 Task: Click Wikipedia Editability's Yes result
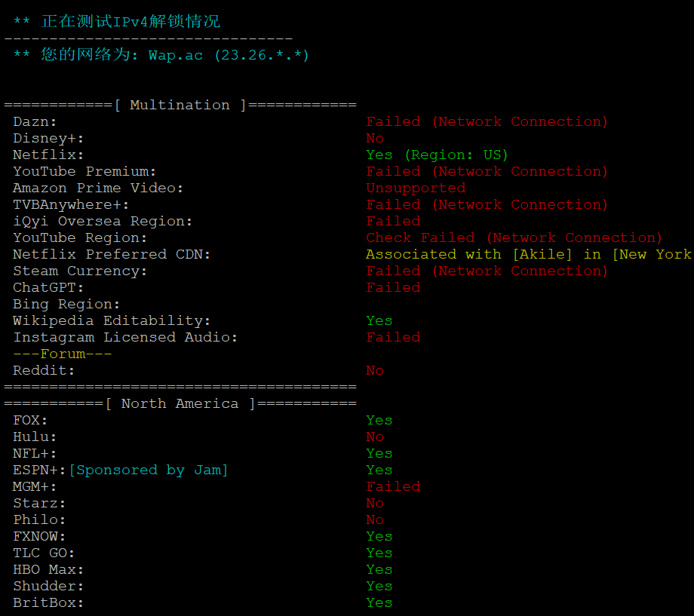(379, 320)
